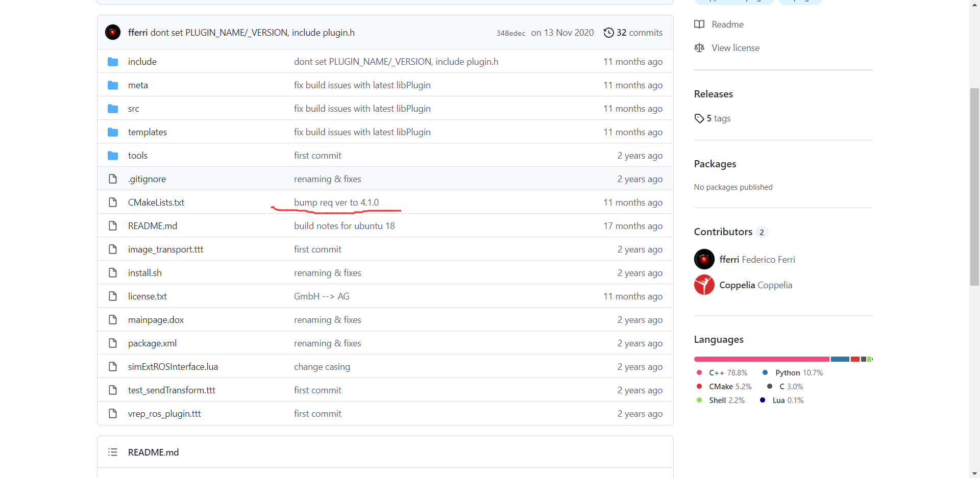Click the tools folder icon
The width and height of the screenshot is (980, 478).
tap(113, 156)
